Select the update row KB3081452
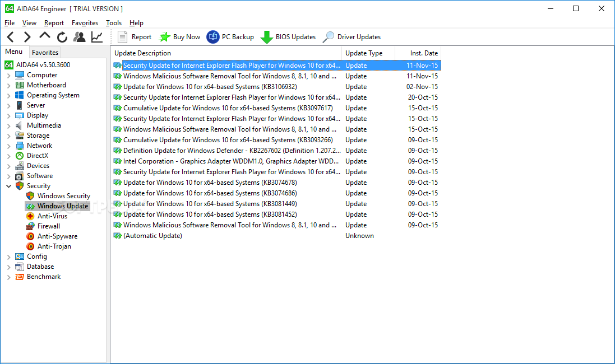Viewport: 615px width, 364px height. tap(276, 214)
